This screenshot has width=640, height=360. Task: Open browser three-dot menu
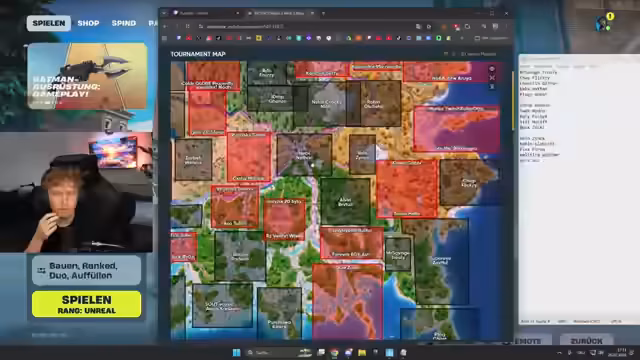pyautogui.click(x=506, y=27)
